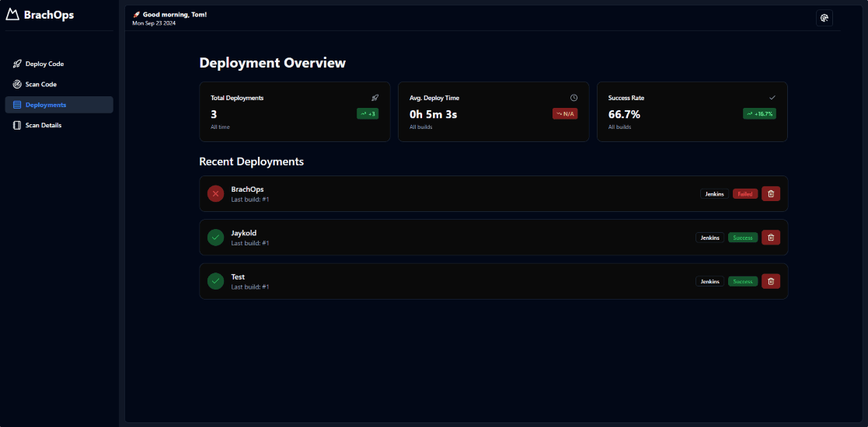Image resolution: width=868 pixels, height=427 pixels.
Task: Click the Mon Sep 23 2024 date
Action: [x=154, y=23]
